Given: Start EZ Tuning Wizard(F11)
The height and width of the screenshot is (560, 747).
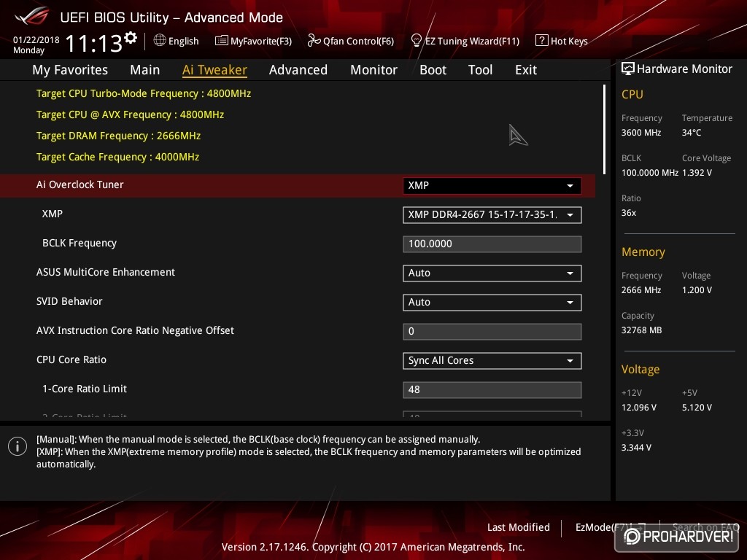Looking at the screenshot, I should (472, 42).
